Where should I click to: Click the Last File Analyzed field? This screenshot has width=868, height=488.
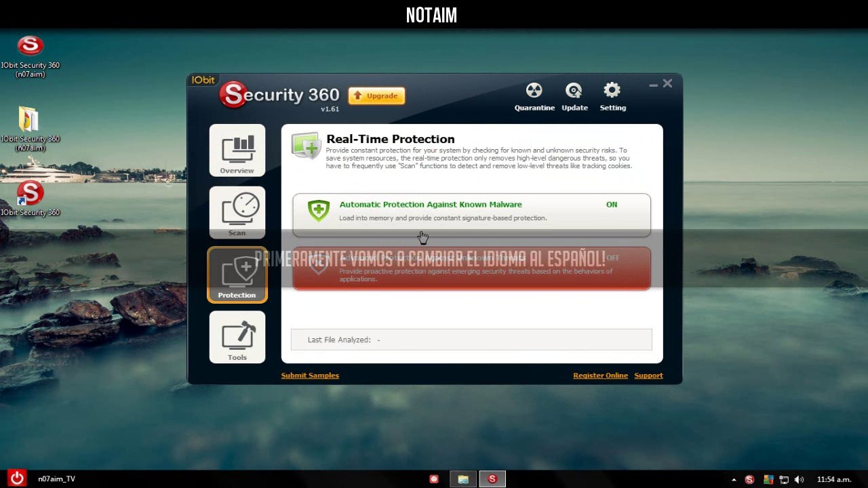click(471, 340)
